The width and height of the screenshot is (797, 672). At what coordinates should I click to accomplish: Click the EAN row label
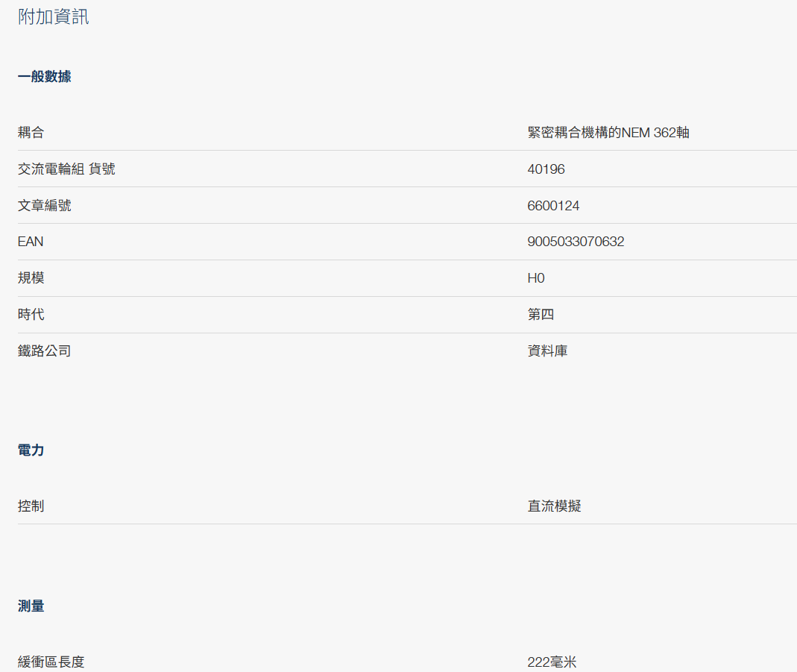point(31,241)
